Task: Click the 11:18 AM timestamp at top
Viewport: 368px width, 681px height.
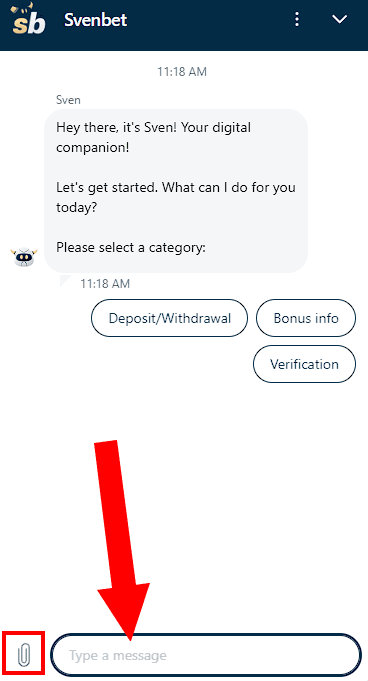Action: click(182, 72)
